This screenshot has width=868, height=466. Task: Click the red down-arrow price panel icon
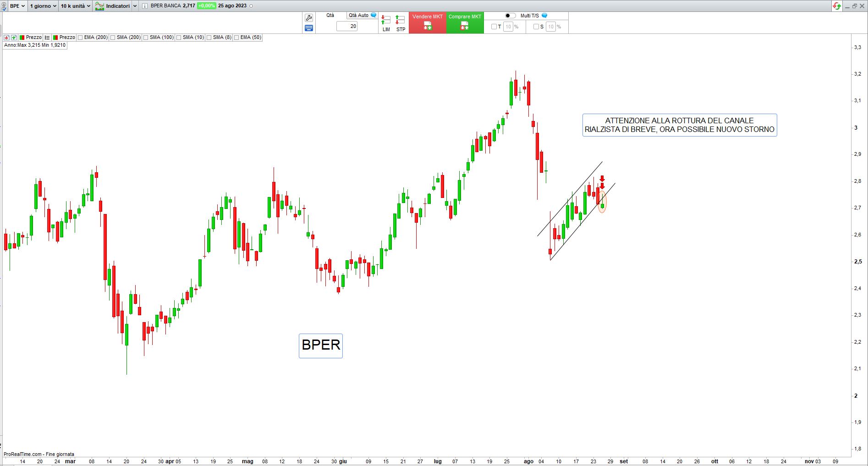point(6,38)
